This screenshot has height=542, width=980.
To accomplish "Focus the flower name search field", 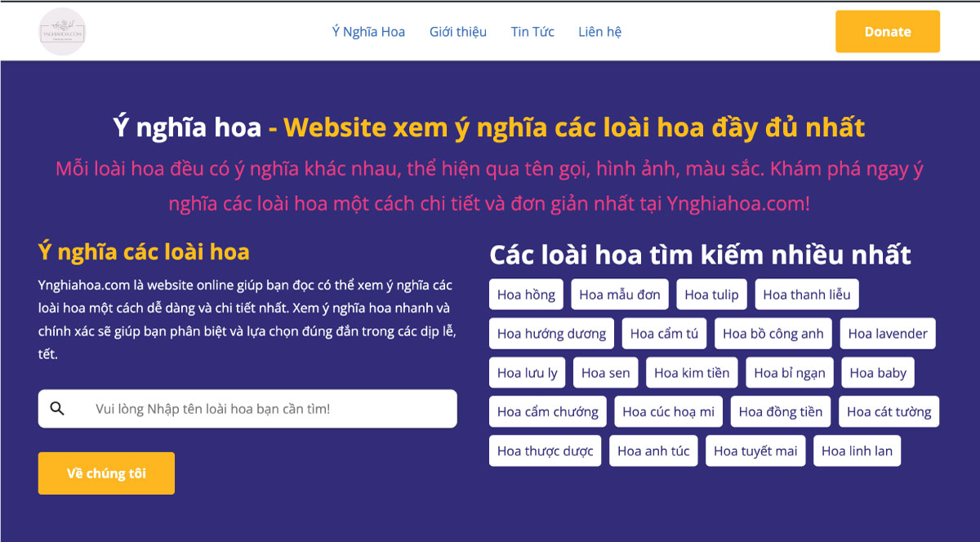I will (247, 408).
